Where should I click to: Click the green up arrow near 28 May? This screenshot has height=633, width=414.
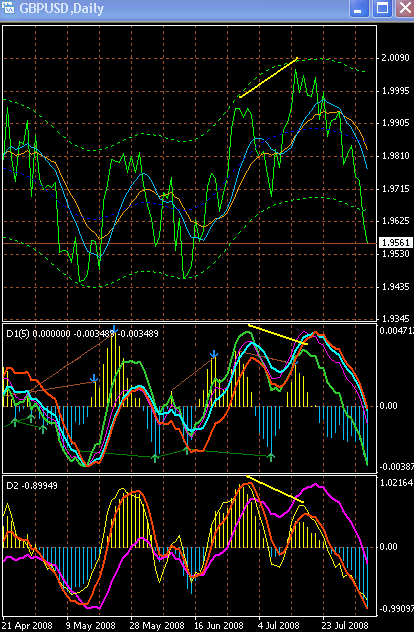(155, 457)
